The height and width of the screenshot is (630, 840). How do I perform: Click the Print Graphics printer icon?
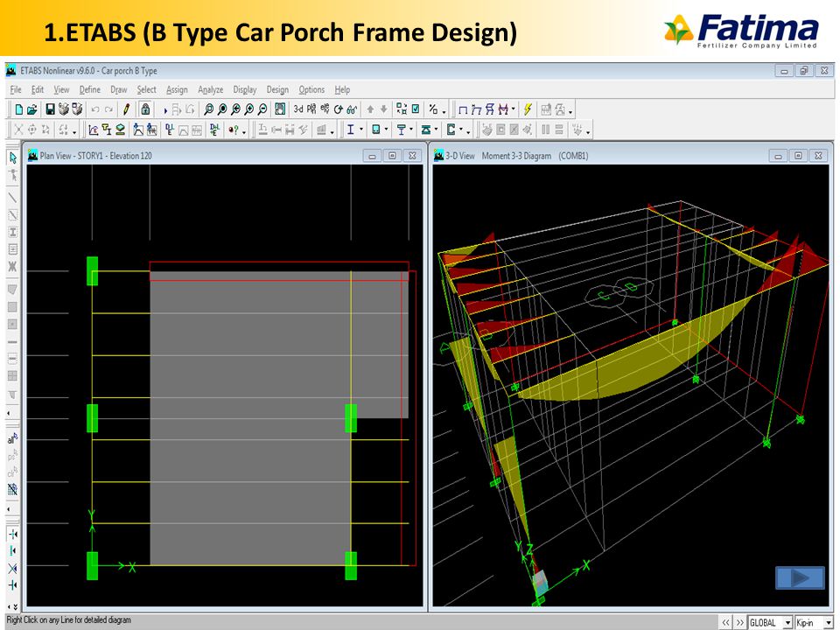(64, 110)
